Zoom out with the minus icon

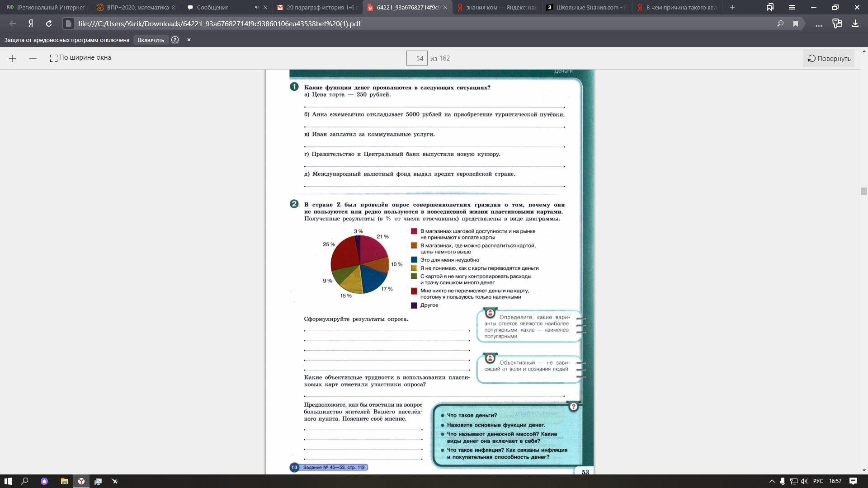33,58
